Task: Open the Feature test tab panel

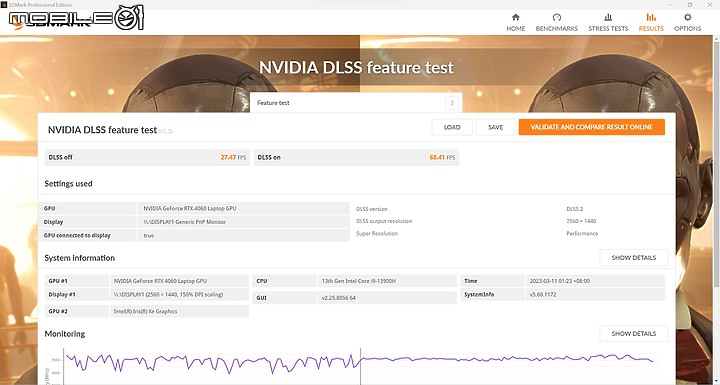Action: tap(356, 103)
